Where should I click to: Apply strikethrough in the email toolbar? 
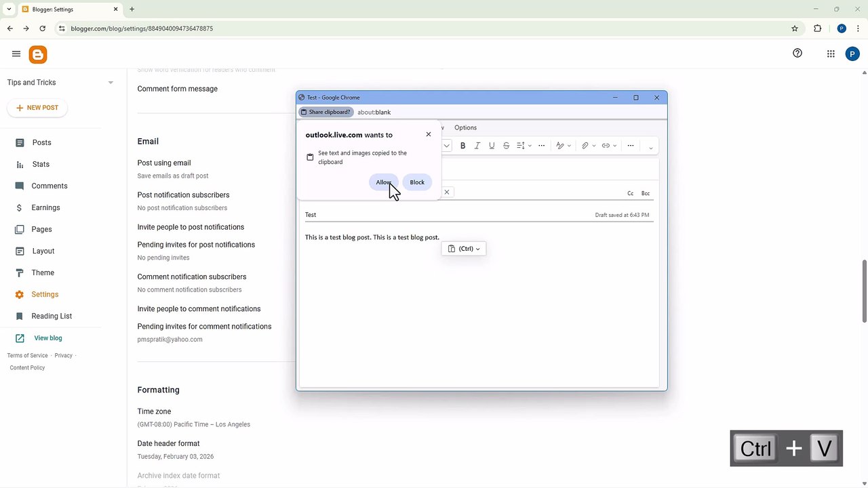pos(506,146)
